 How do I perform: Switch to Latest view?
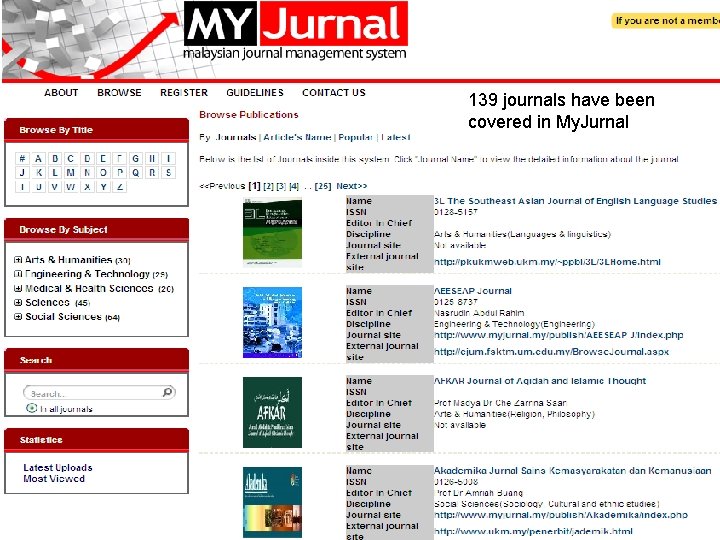pyautogui.click(x=395, y=137)
